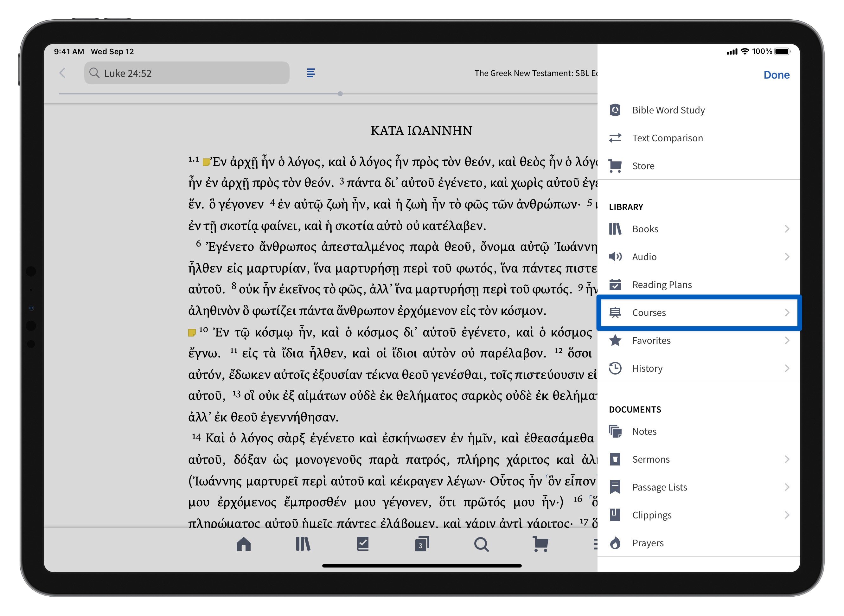Tap the back arrow in toolbar
This screenshot has width=844, height=616.
click(x=62, y=73)
